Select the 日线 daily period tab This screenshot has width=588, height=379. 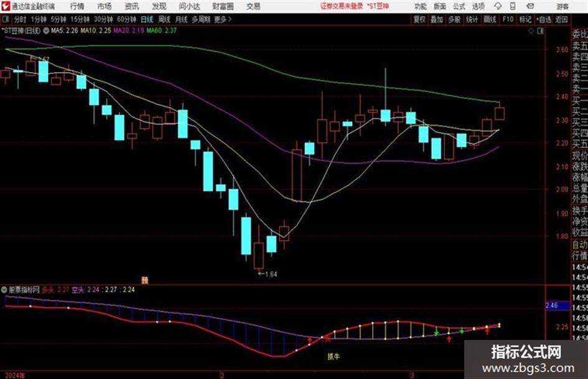147,19
